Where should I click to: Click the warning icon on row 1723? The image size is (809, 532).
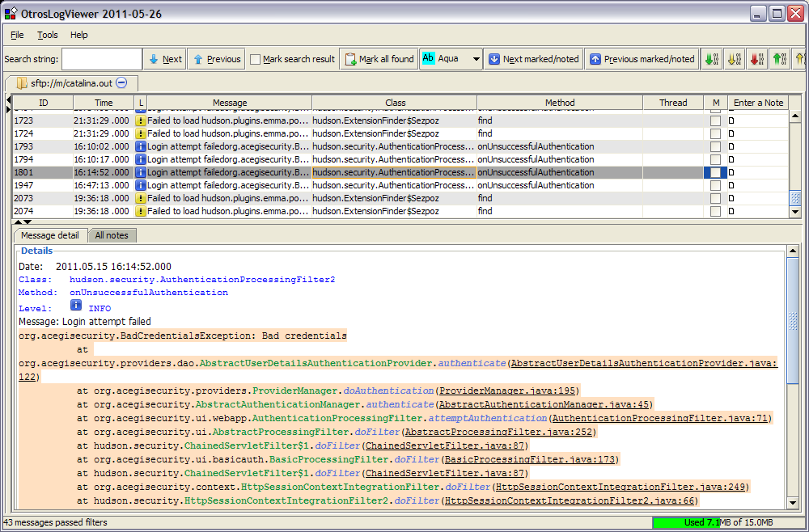pyautogui.click(x=139, y=120)
